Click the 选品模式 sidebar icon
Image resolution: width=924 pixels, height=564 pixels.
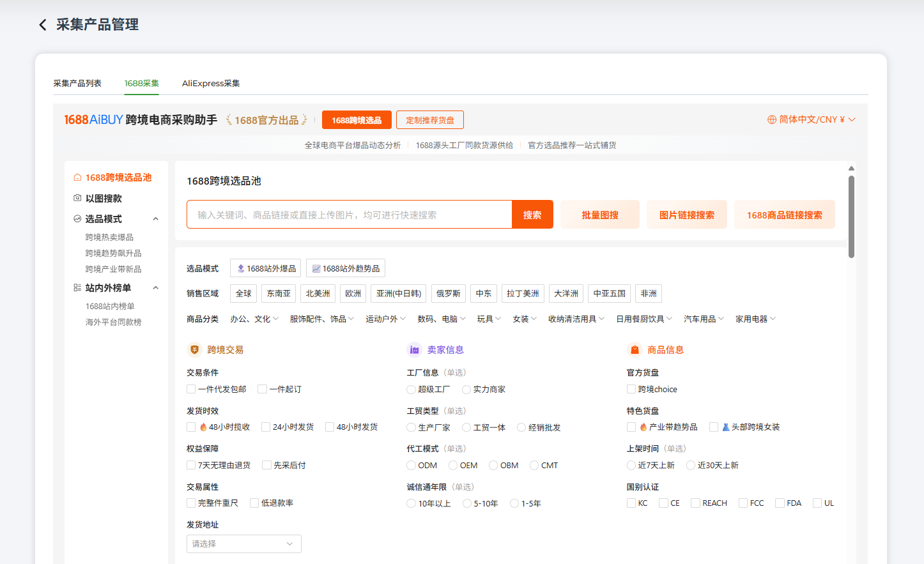click(77, 218)
